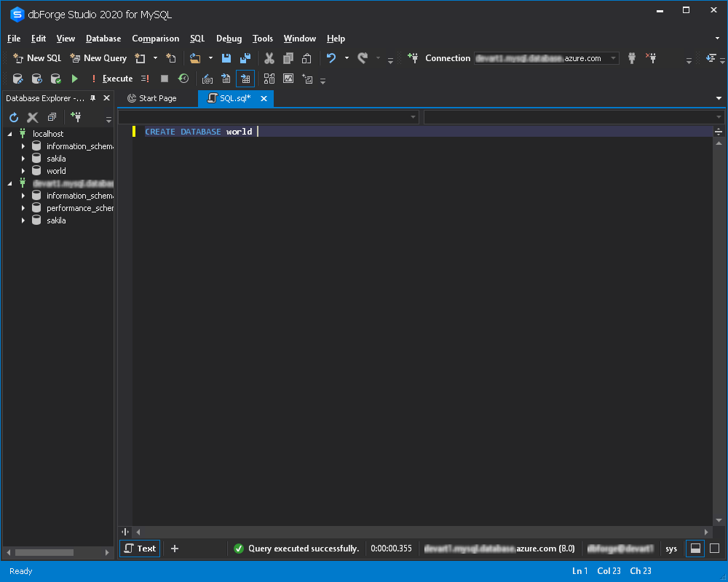Image resolution: width=728 pixels, height=582 pixels.
Task: Click the Paste clipboard icon
Action: [306, 58]
